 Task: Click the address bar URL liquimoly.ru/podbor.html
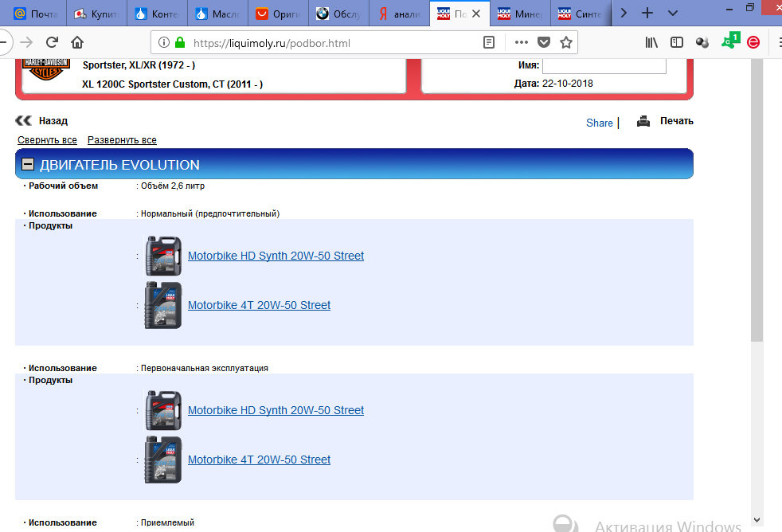coord(272,43)
